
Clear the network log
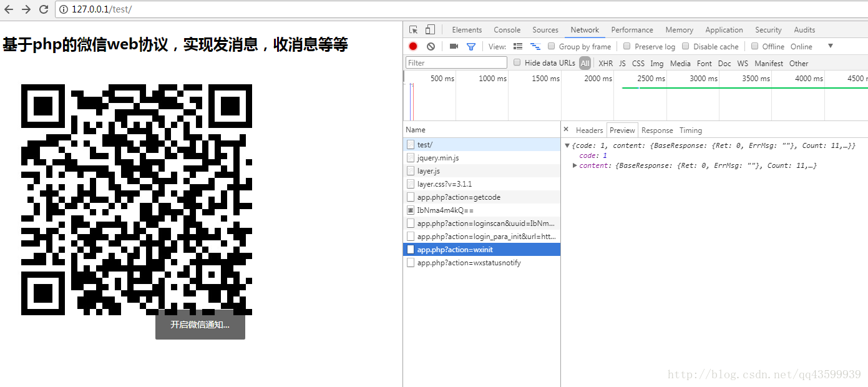tap(431, 46)
